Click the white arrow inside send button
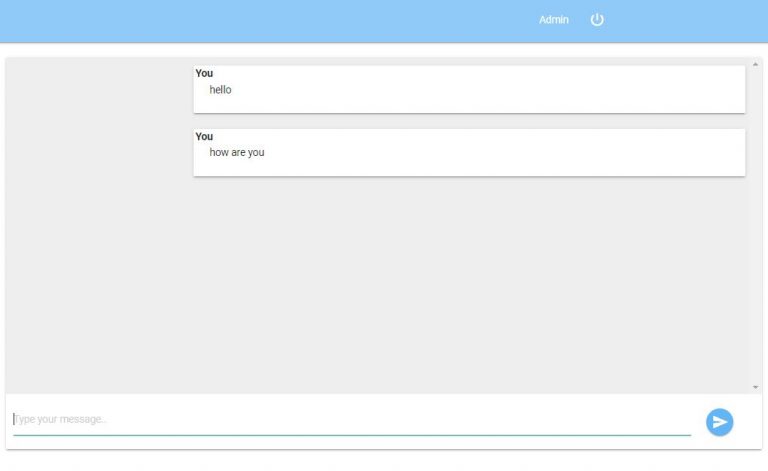 pos(720,422)
